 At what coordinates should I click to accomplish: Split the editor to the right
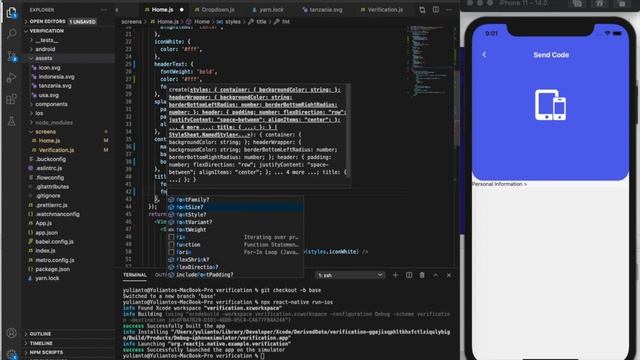point(436,10)
